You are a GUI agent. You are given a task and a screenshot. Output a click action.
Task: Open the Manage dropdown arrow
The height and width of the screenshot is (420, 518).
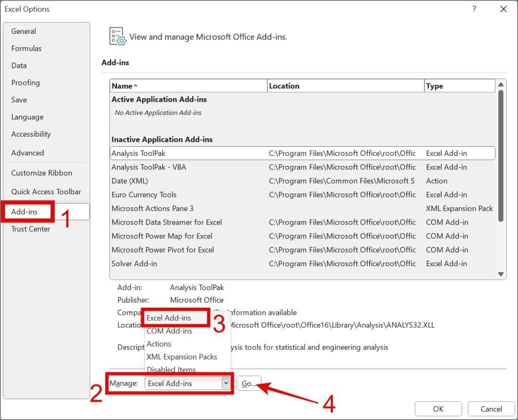tap(226, 384)
